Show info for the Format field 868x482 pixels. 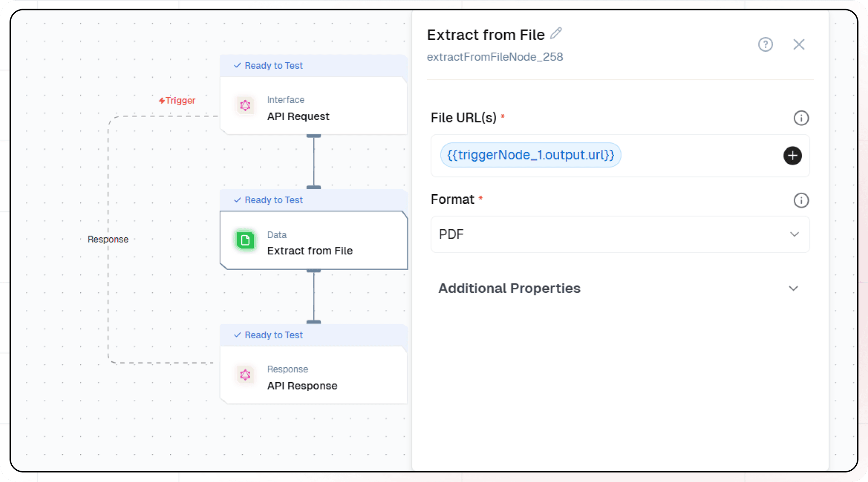[x=801, y=200]
